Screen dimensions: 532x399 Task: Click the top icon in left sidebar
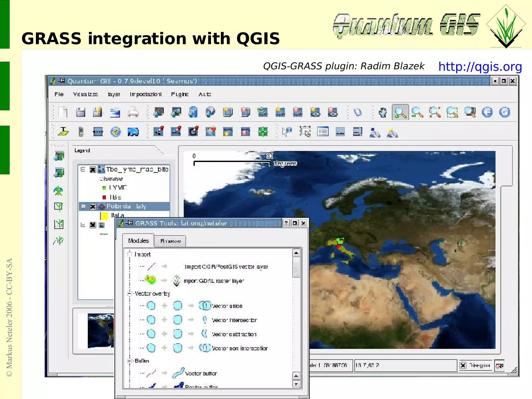tap(59, 156)
